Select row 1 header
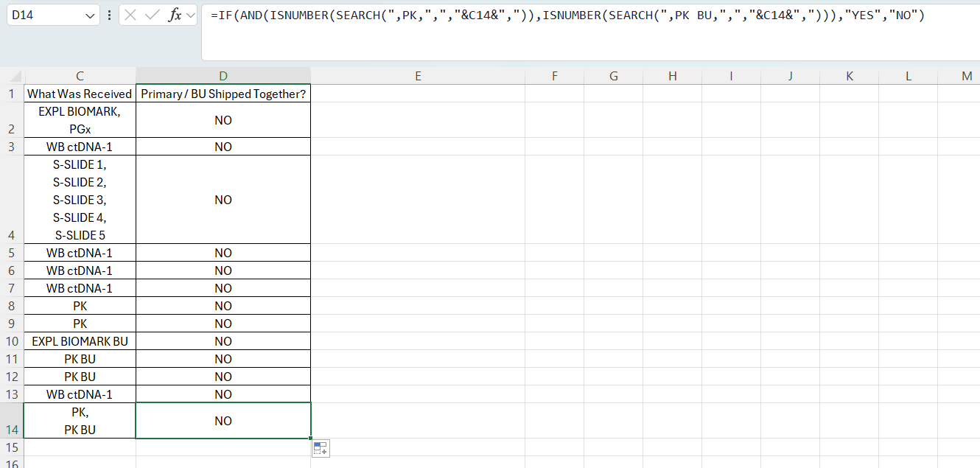The height and width of the screenshot is (468, 980). click(12, 94)
